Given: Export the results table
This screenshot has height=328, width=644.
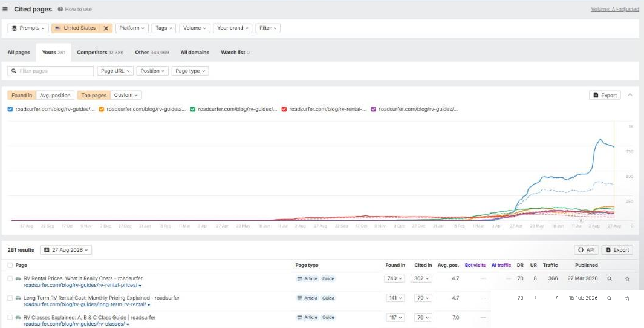Looking at the screenshot, I should 617,250.
